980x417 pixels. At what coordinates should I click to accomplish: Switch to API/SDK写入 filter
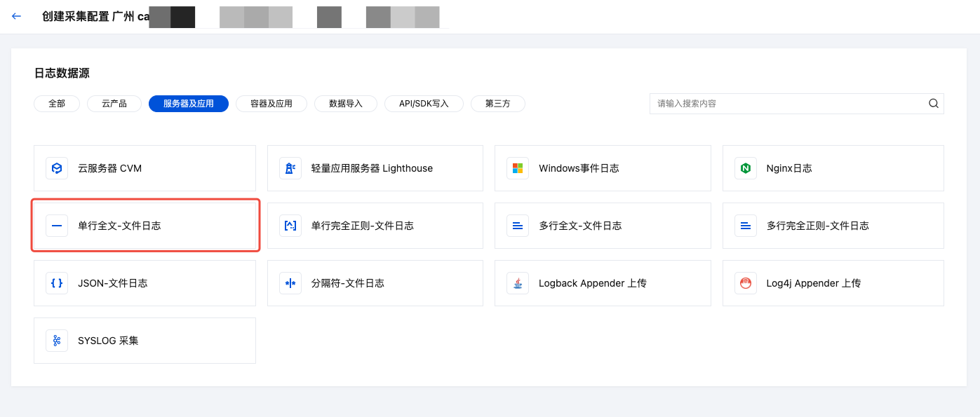pyautogui.click(x=424, y=104)
